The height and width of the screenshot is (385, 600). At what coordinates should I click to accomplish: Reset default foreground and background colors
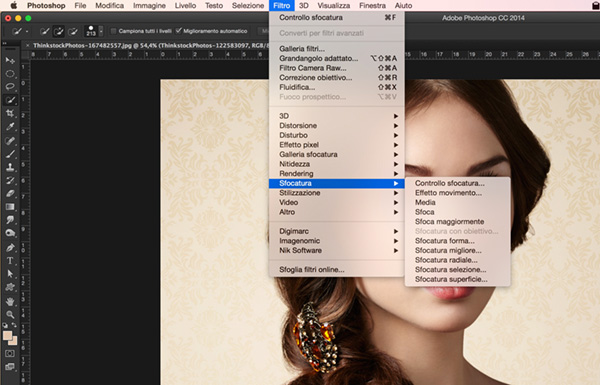(x=5, y=325)
